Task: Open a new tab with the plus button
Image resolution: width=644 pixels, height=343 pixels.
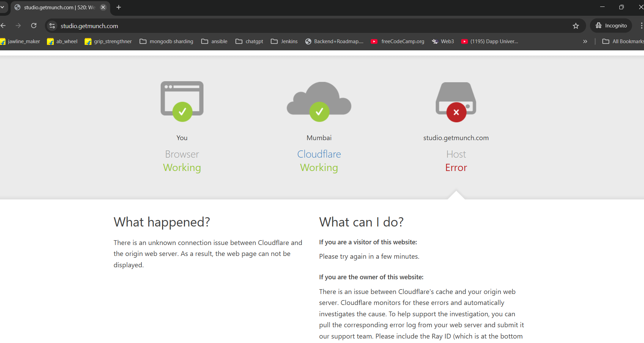Action: tap(119, 7)
